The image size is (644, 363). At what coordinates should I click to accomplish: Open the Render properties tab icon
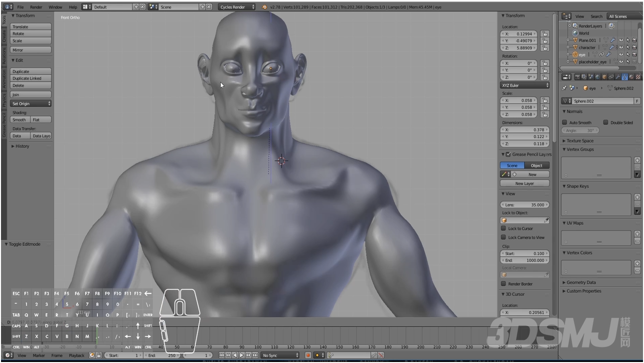point(578,77)
